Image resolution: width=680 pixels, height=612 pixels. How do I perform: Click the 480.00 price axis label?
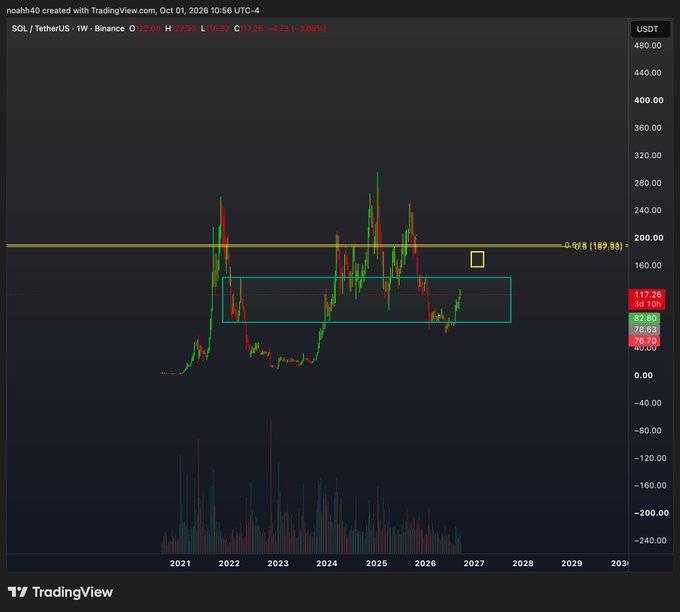[647, 46]
